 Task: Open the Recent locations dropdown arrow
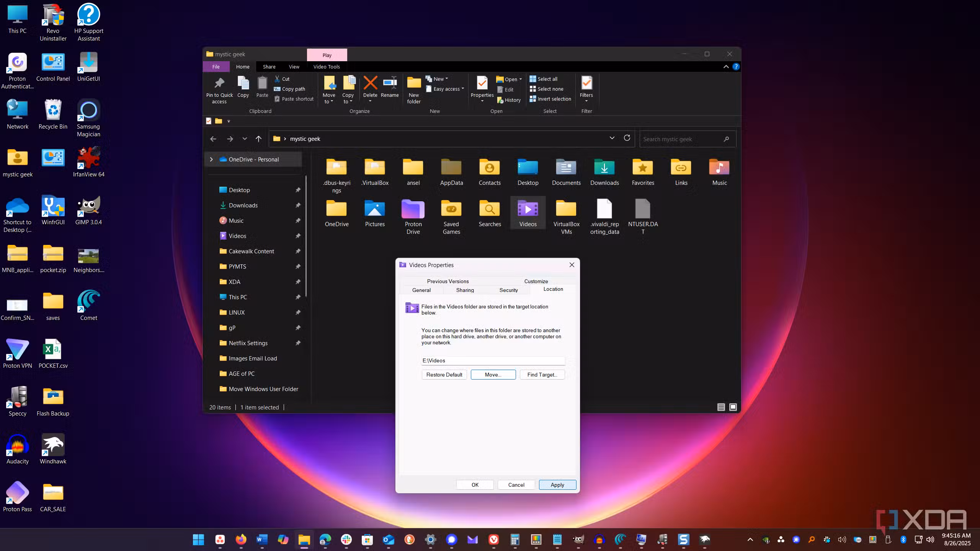pos(245,139)
